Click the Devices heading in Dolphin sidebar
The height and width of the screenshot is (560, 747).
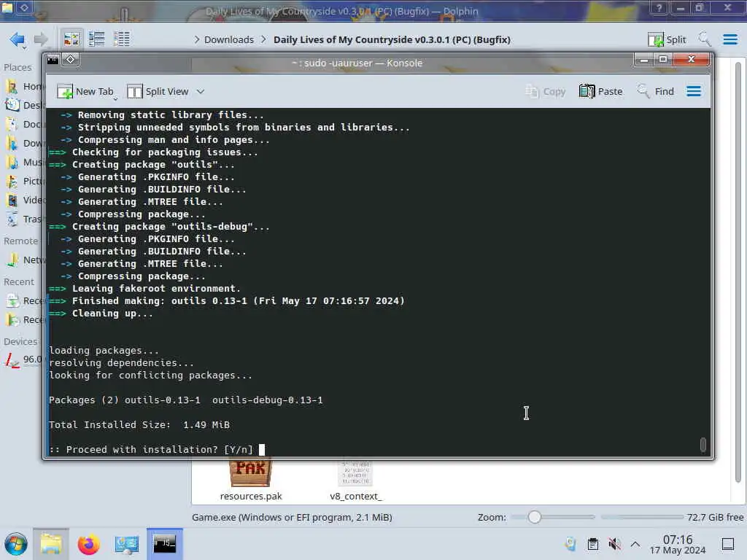pos(20,341)
